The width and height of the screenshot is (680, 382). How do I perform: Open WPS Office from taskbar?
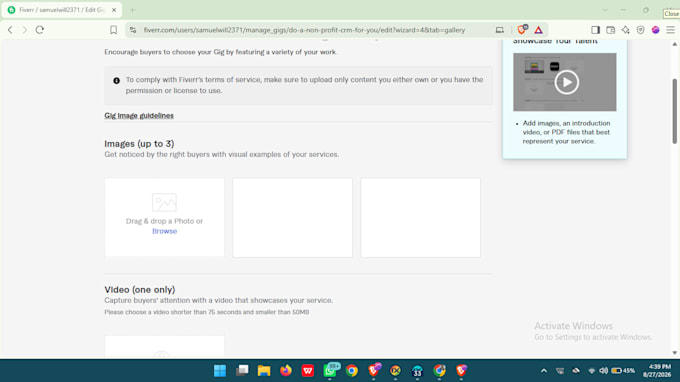coord(307,371)
